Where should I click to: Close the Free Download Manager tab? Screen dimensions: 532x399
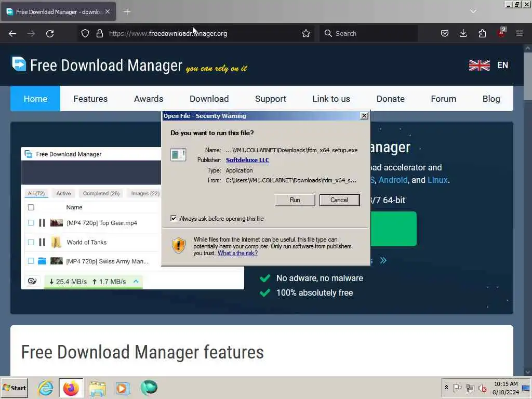[x=108, y=11]
